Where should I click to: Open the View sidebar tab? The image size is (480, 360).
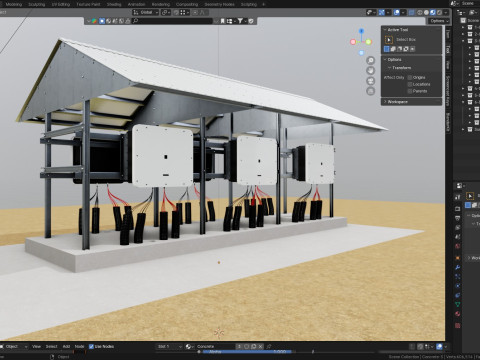pyautogui.click(x=448, y=65)
